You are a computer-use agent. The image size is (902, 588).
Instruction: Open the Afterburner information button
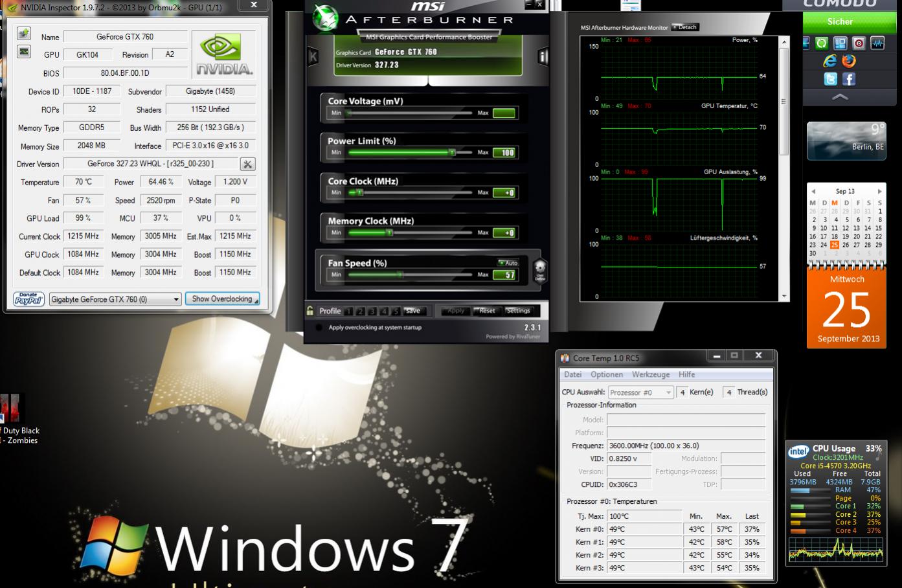[x=543, y=56]
